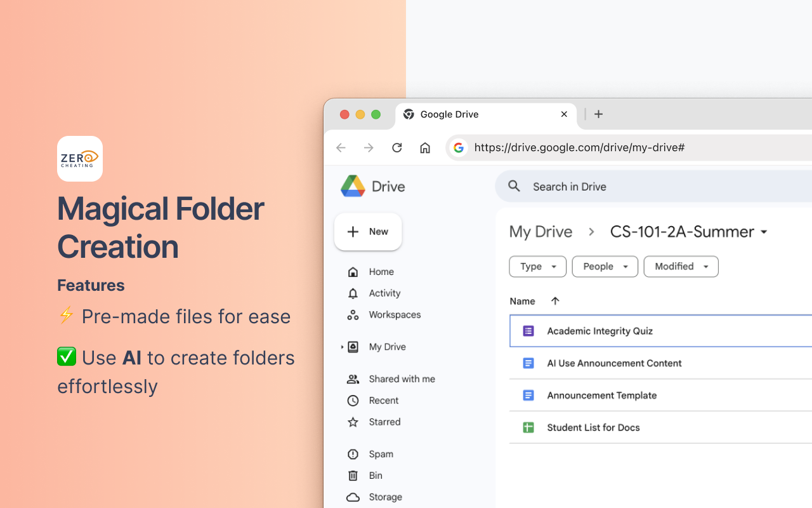Click the Docs icon for Announcement Template

click(x=528, y=396)
